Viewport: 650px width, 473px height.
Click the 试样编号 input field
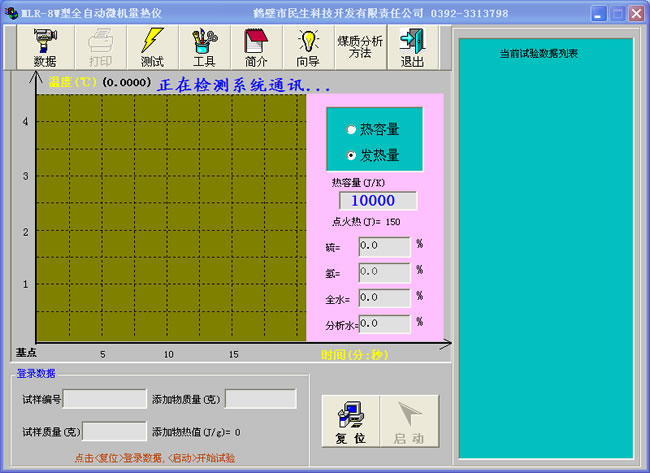pyautogui.click(x=105, y=399)
